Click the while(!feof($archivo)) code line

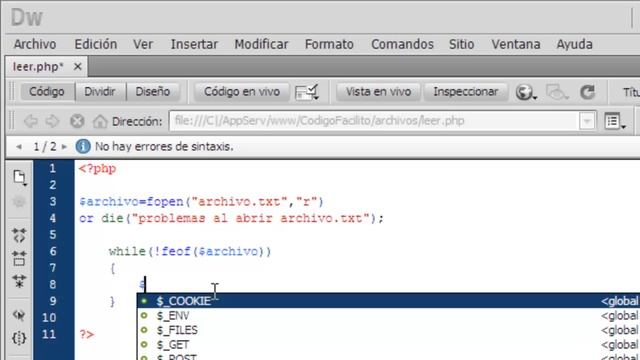click(x=190, y=251)
